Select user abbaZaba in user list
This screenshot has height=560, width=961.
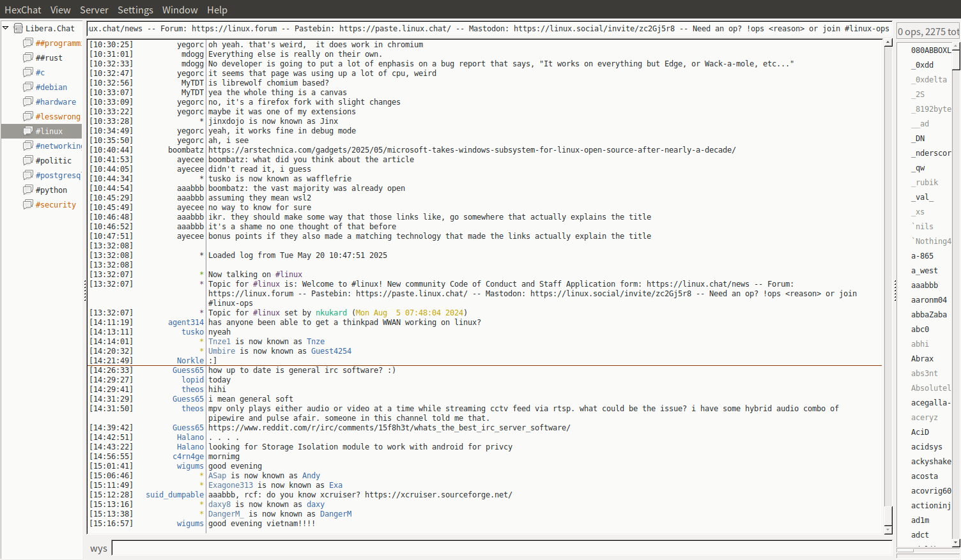coord(928,315)
